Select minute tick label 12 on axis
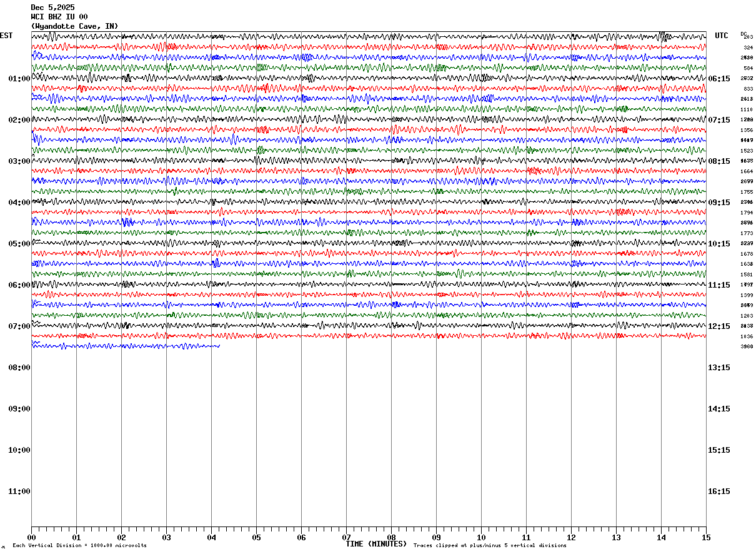Viewport: 756px width, 554px height. (x=571, y=537)
